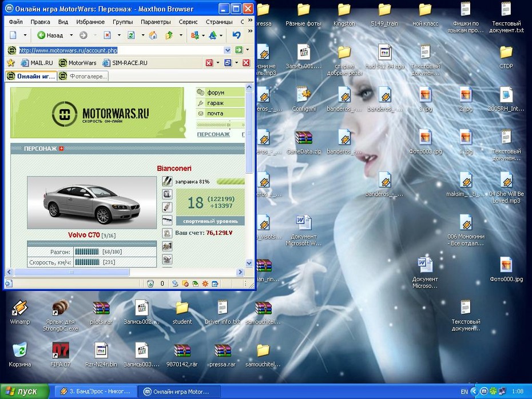Click the blue undo arrow toolbar icon
The height and width of the screenshot is (399, 532).
[x=236, y=35]
